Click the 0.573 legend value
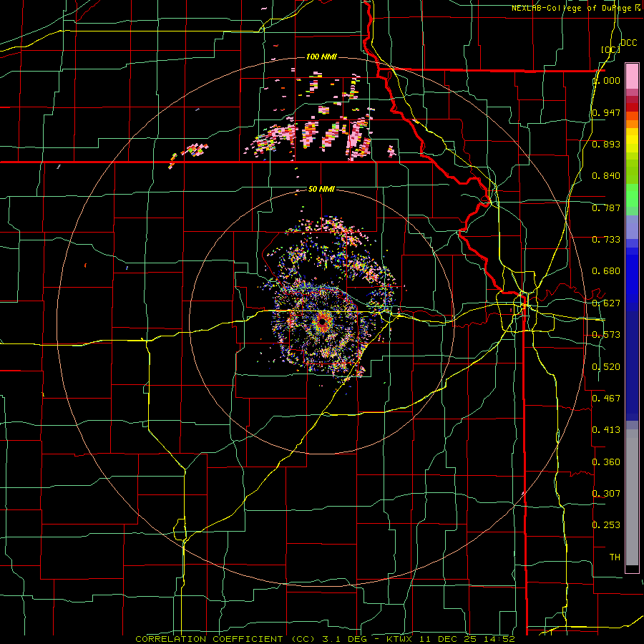 [606, 335]
